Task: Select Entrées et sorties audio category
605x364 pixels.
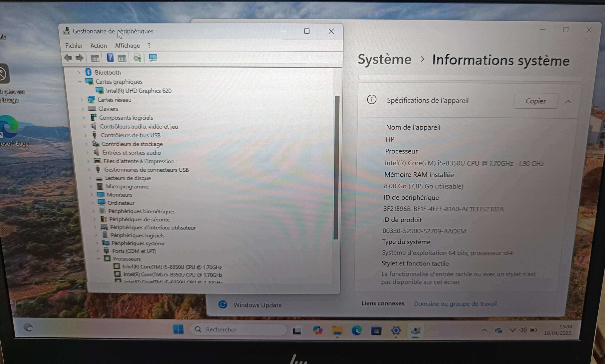Action: pyautogui.click(x=132, y=152)
